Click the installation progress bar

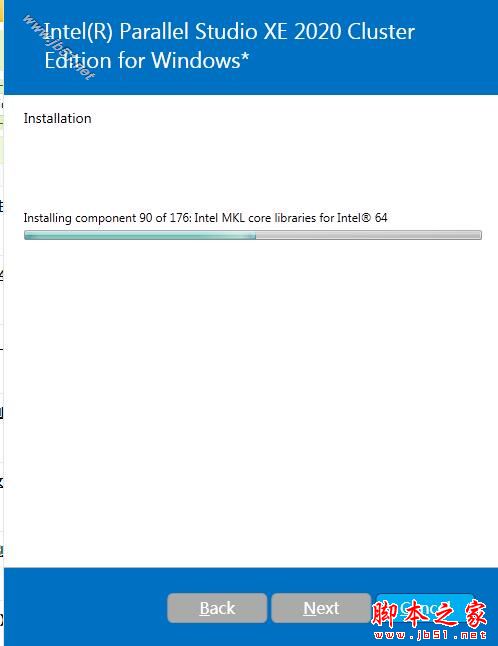tap(253, 235)
